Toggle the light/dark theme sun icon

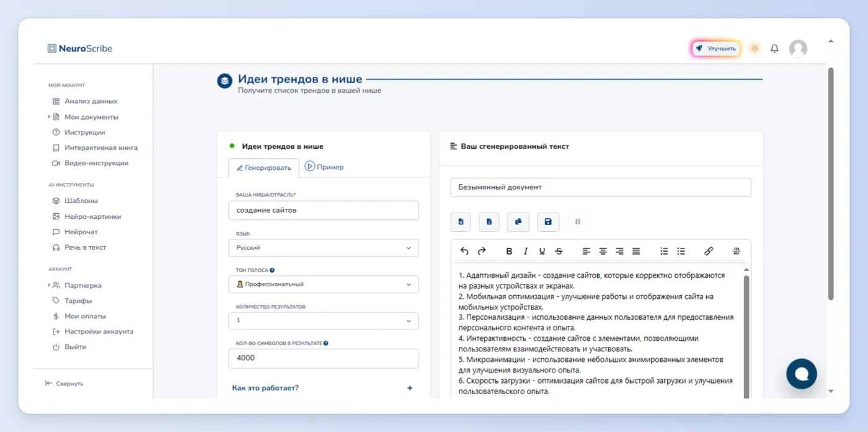(755, 48)
